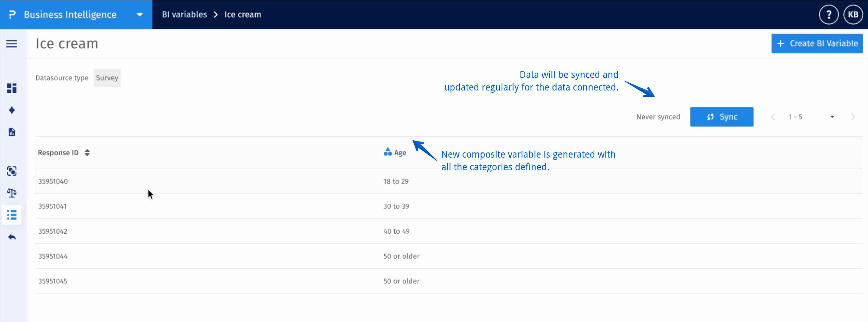This screenshot has height=322, width=868.
Task: Open the dashboard icon in sidebar
Action: coord(12,88)
